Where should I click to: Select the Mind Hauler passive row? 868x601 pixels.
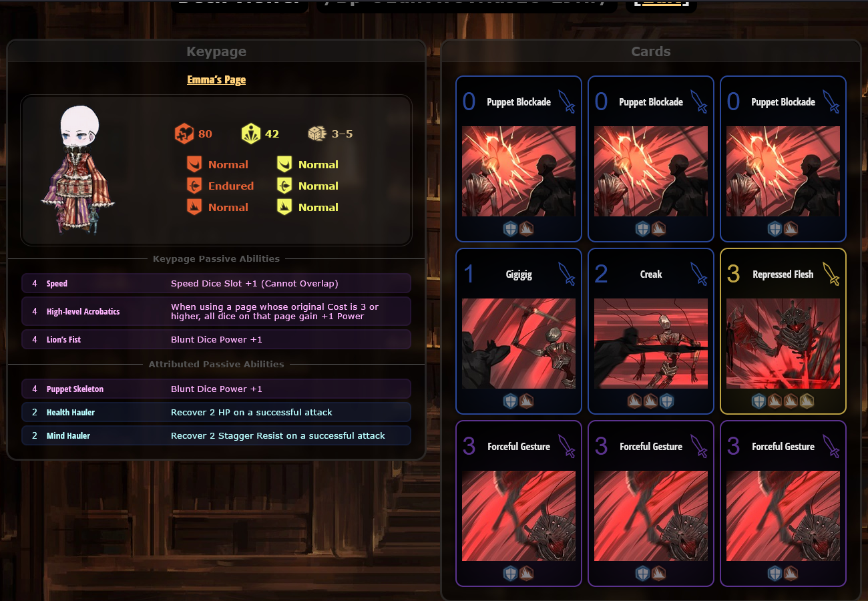pos(216,435)
